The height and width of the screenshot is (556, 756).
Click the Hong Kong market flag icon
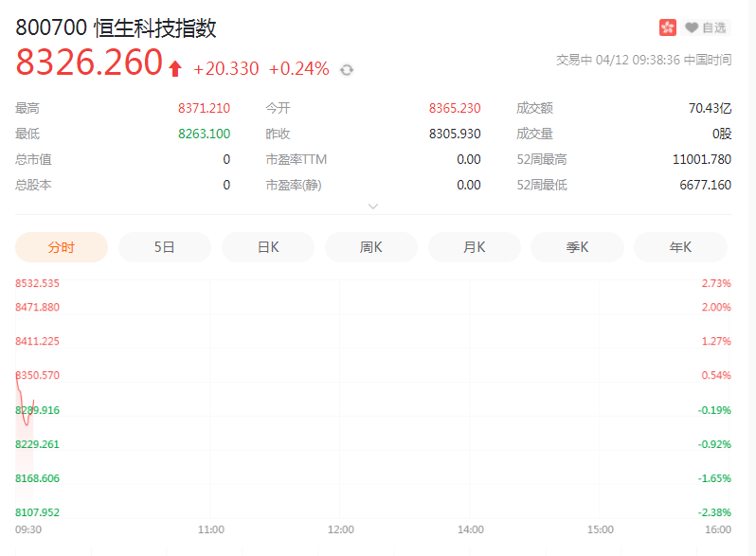[x=668, y=27]
